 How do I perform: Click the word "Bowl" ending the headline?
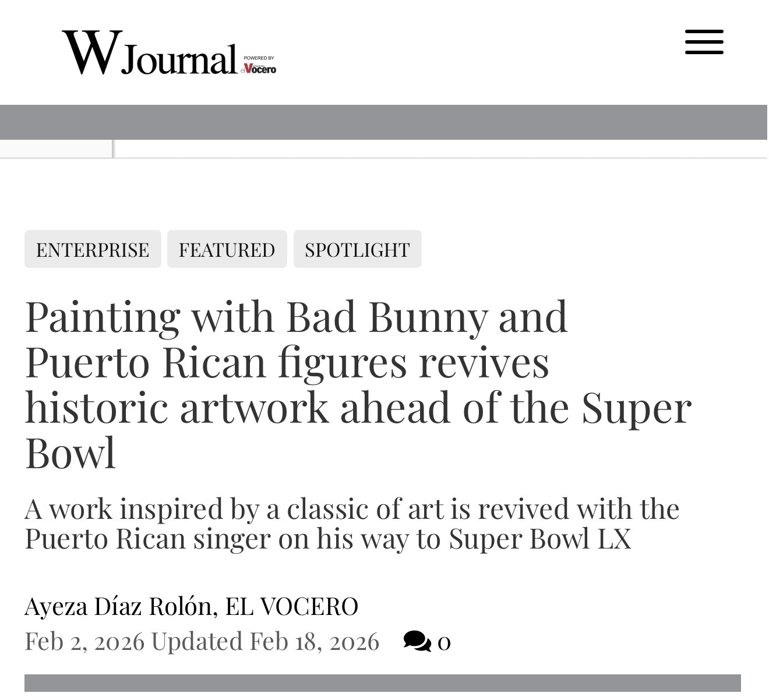click(70, 452)
